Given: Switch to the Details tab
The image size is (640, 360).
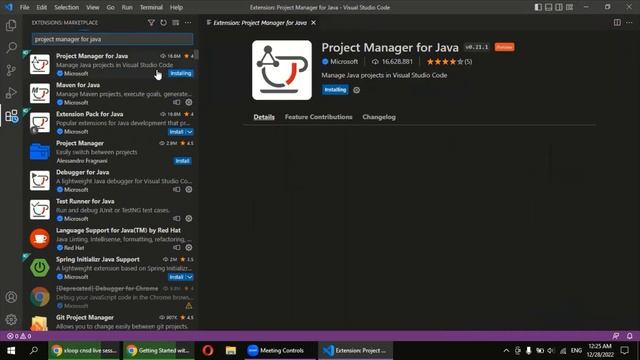Looking at the screenshot, I should pos(264,117).
